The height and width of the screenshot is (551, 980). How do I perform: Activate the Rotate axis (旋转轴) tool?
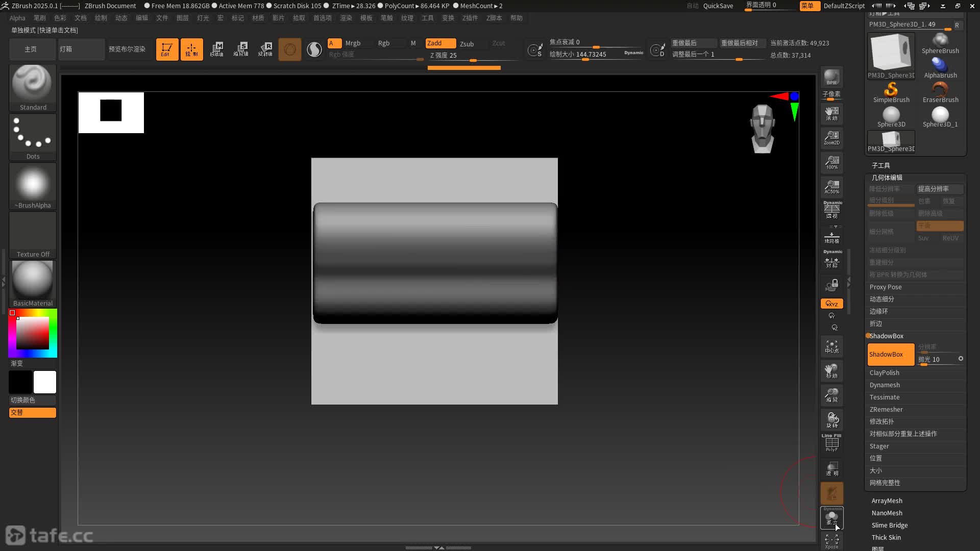click(265, 49)
